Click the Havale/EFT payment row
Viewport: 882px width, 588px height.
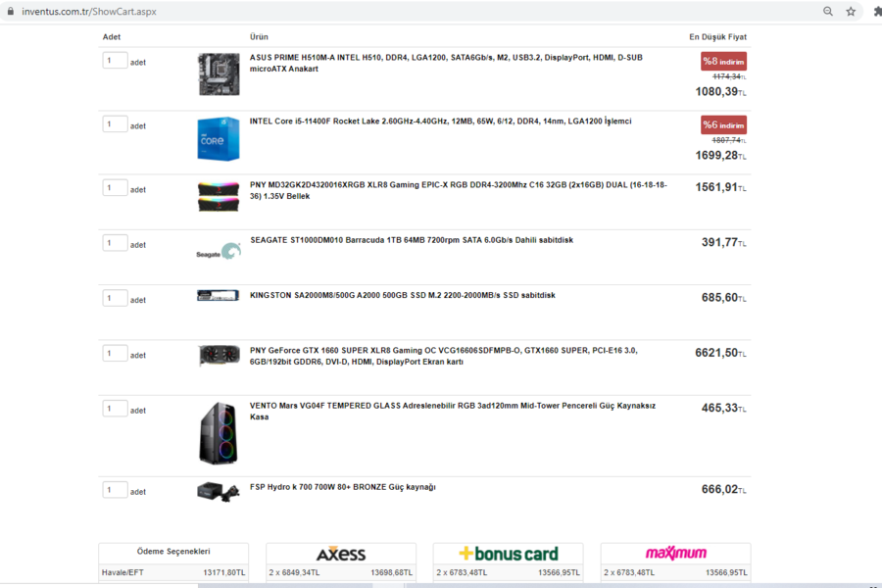click(173, 572)
